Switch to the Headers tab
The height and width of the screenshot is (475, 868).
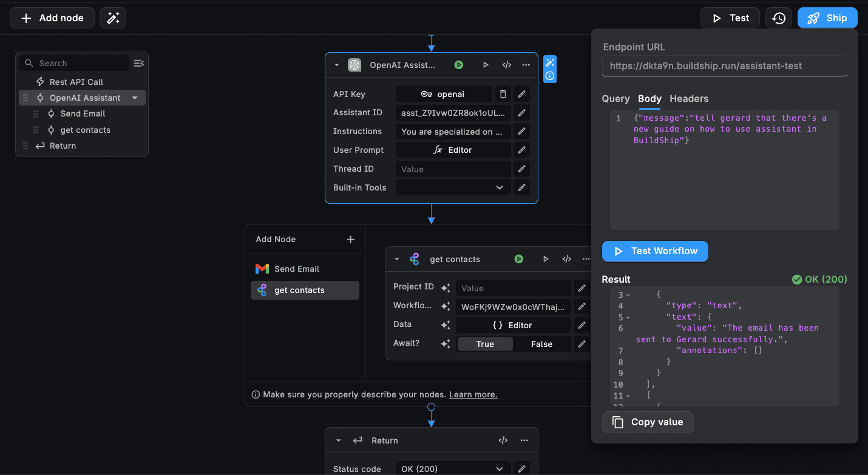(689, 99)
